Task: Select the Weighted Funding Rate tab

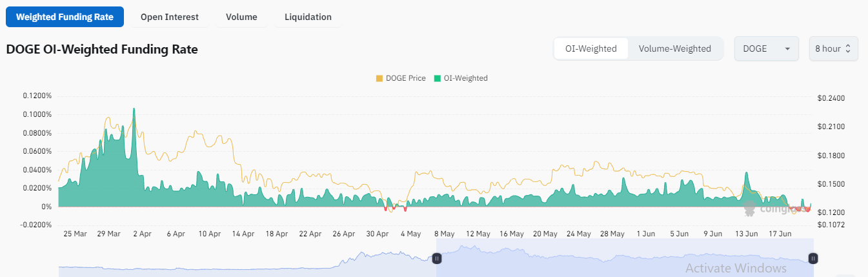Action: tap(65, 17)
